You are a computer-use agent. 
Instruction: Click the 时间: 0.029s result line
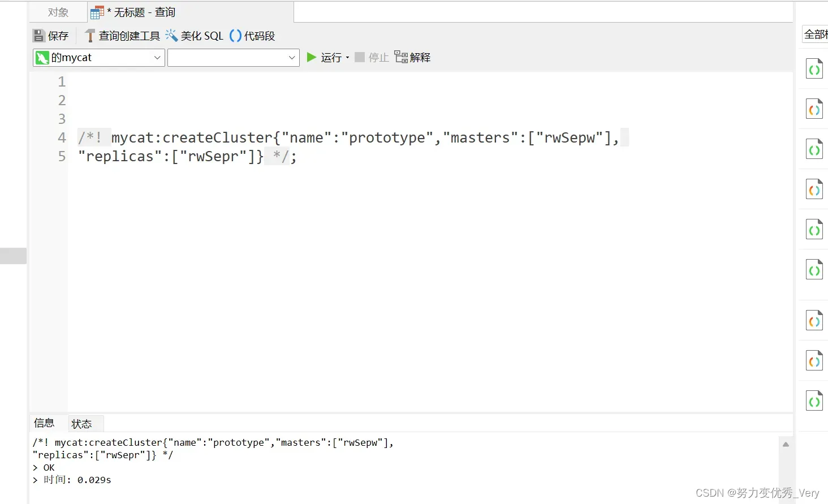(72, 480)
